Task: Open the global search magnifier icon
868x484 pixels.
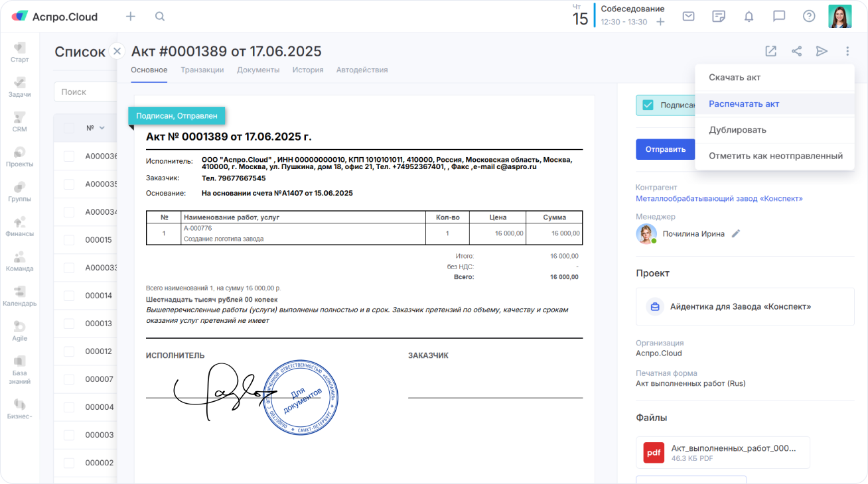Action: [x=160, y=17]
